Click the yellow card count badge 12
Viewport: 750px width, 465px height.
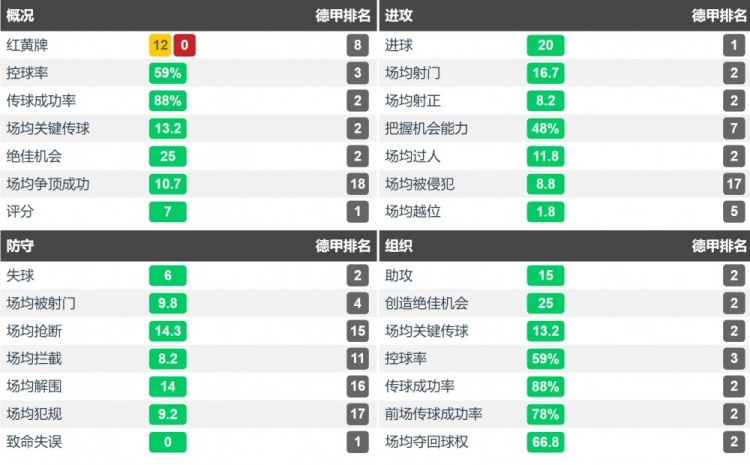(159, 45)
